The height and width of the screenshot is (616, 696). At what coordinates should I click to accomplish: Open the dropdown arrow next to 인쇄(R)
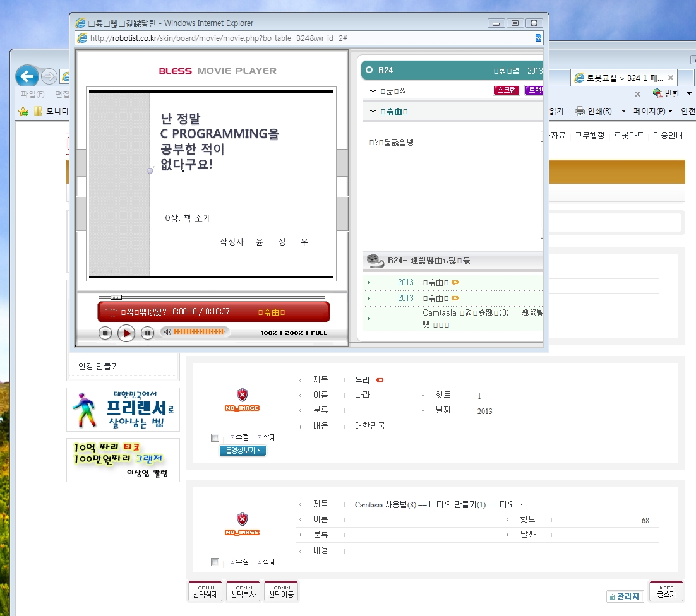click(x=623, y=111)
